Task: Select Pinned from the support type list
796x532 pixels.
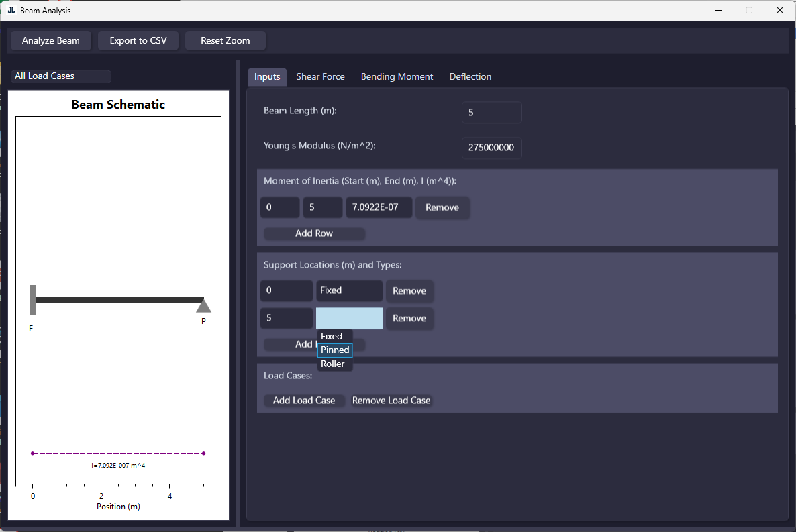Action: (335, 350)
